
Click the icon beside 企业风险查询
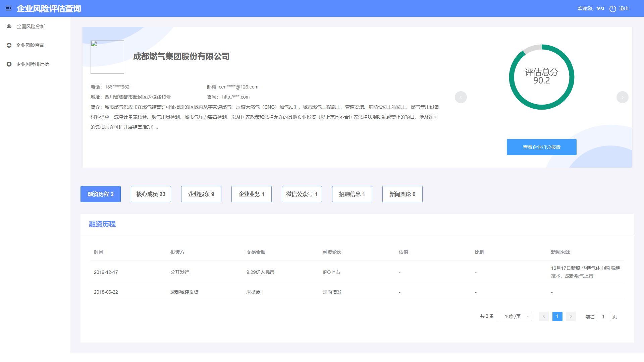click(x=9, y=45)
